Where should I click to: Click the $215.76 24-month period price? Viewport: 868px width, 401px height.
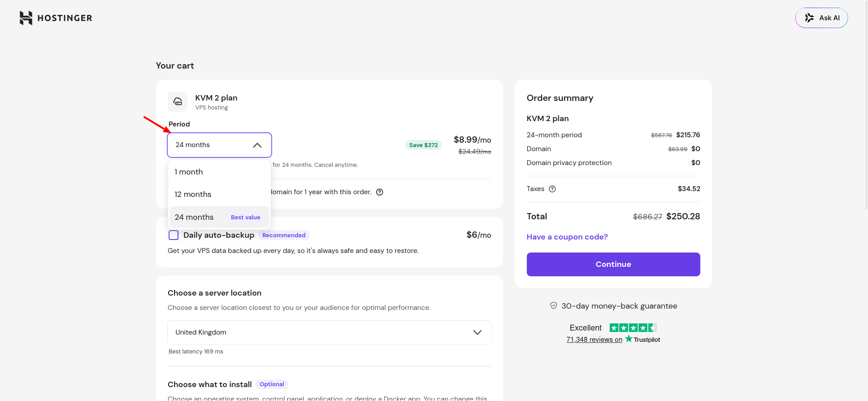coord(688,135)
